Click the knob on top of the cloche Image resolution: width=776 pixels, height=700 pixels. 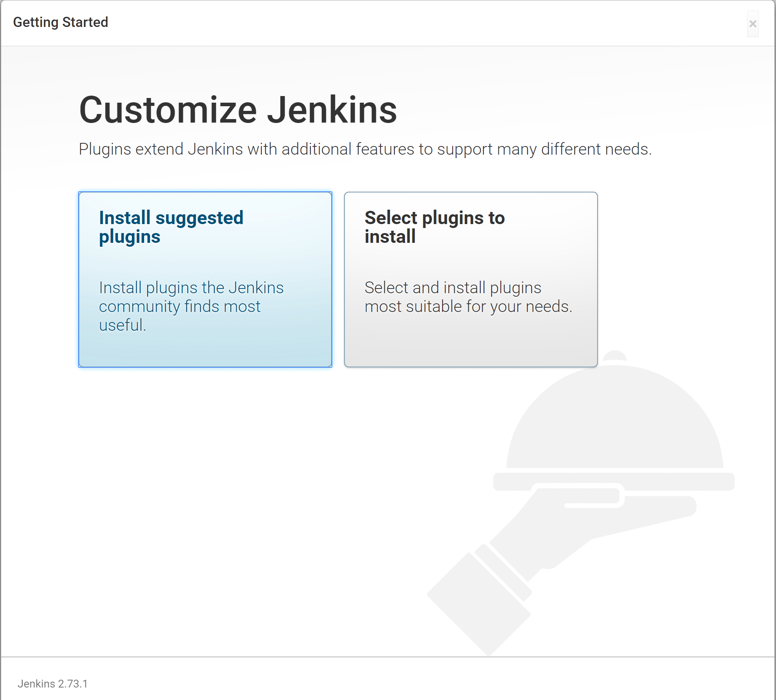pyautogui.click(x=614, y=356)
